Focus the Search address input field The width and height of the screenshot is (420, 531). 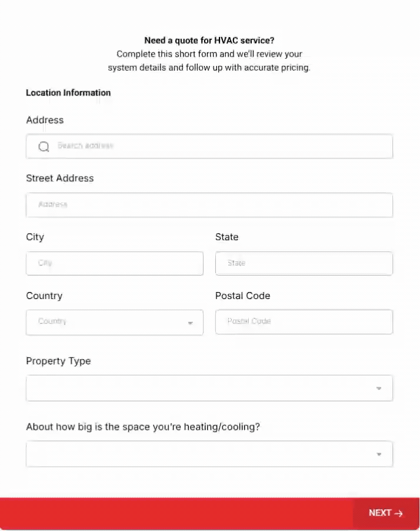pos(218,147)
